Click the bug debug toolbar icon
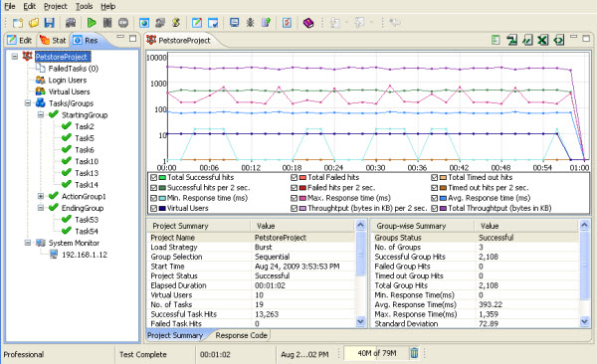This screenshot has width=597, height=364. click(x=250, y=23)
